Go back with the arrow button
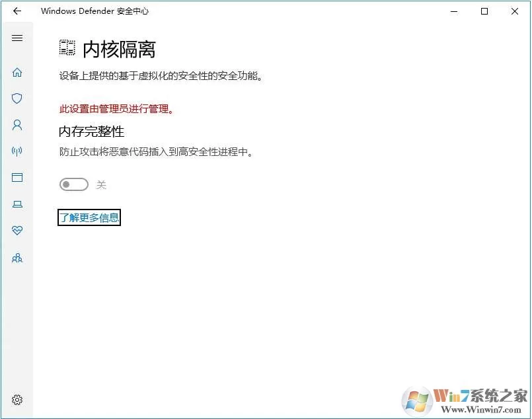The height and width of the screenshot is (419, 532). tap(17, 11)
